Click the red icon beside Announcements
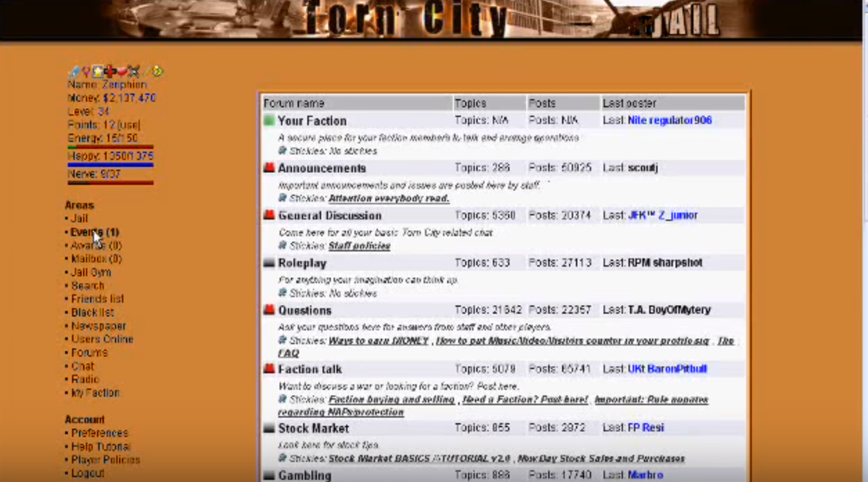The height and width of the screenshot is (482, 868). coord(269,168)
